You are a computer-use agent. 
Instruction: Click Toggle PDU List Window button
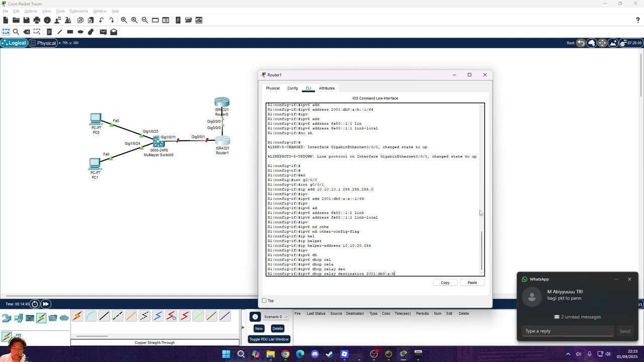pos(269,339)
